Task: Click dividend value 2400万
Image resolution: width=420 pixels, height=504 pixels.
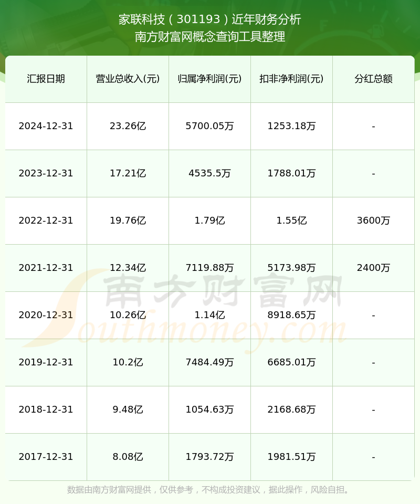Action: click(373, 268)
